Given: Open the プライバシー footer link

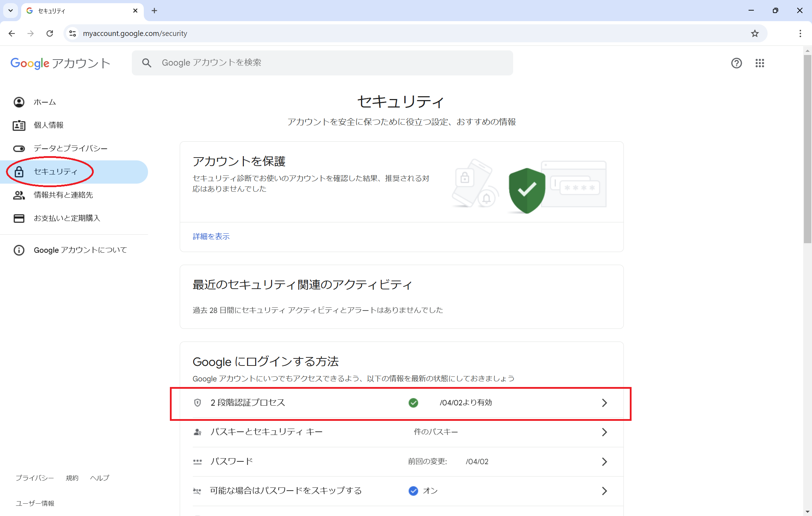Looking at the screenshot, I should point(35,478).
